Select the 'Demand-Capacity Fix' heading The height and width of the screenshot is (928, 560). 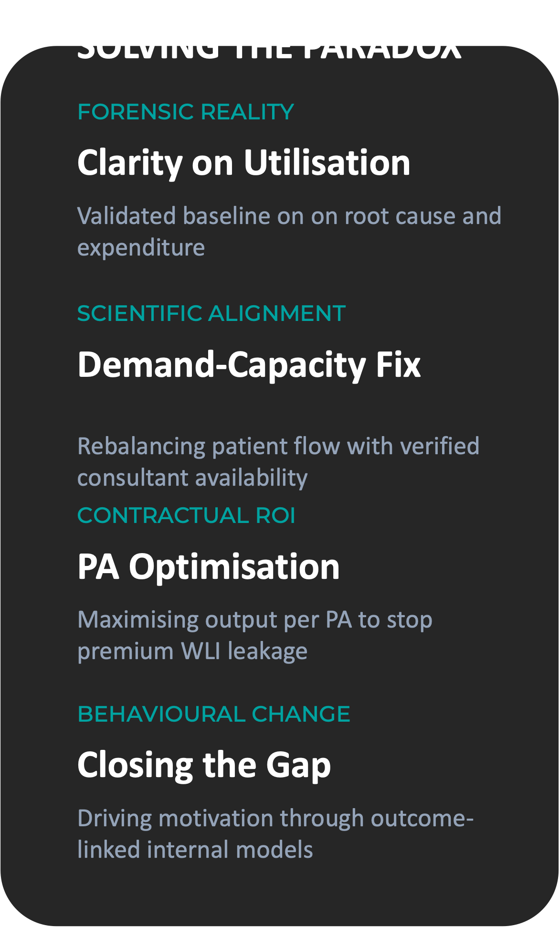249,365
